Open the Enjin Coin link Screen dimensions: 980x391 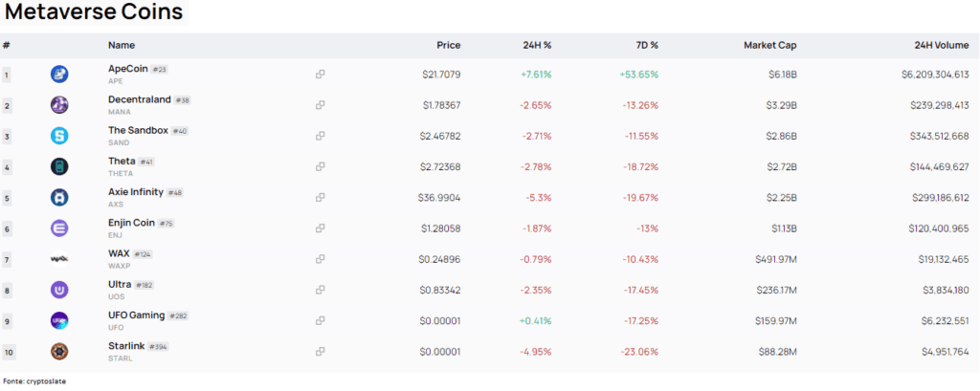coord(131,223)
